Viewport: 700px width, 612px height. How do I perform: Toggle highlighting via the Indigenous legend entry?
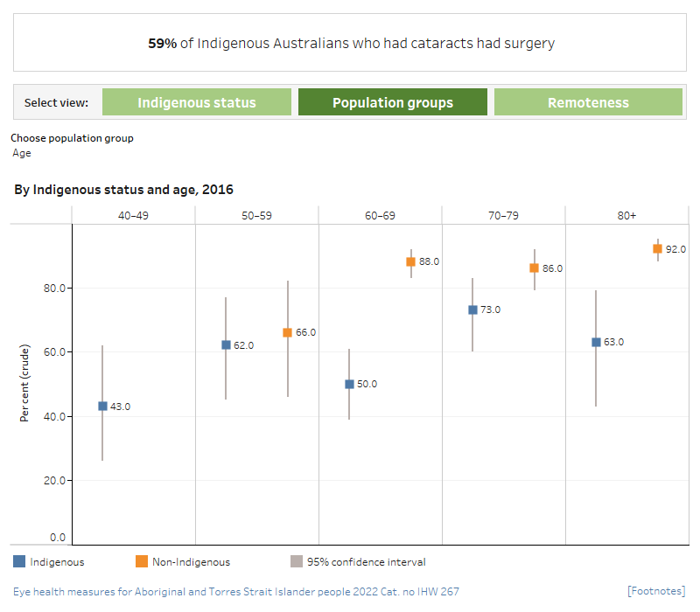pyautogui.click(x=55, y=561)
